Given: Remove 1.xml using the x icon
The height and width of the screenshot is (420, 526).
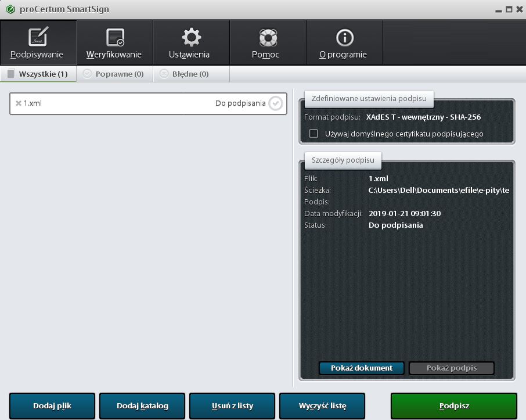Looking at the screenshot, I should (18, 103).
